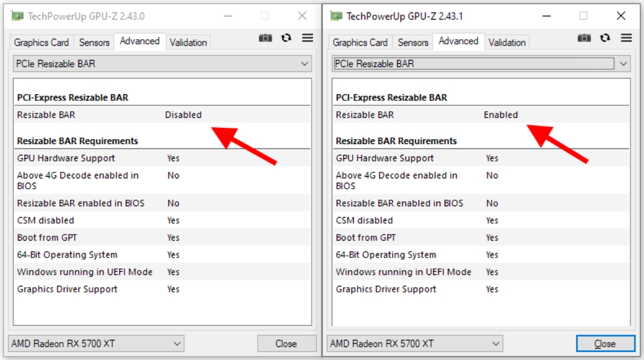Select 'GPU Hardware Support' row in GPU-Z 2.43.1

(481, 158)
